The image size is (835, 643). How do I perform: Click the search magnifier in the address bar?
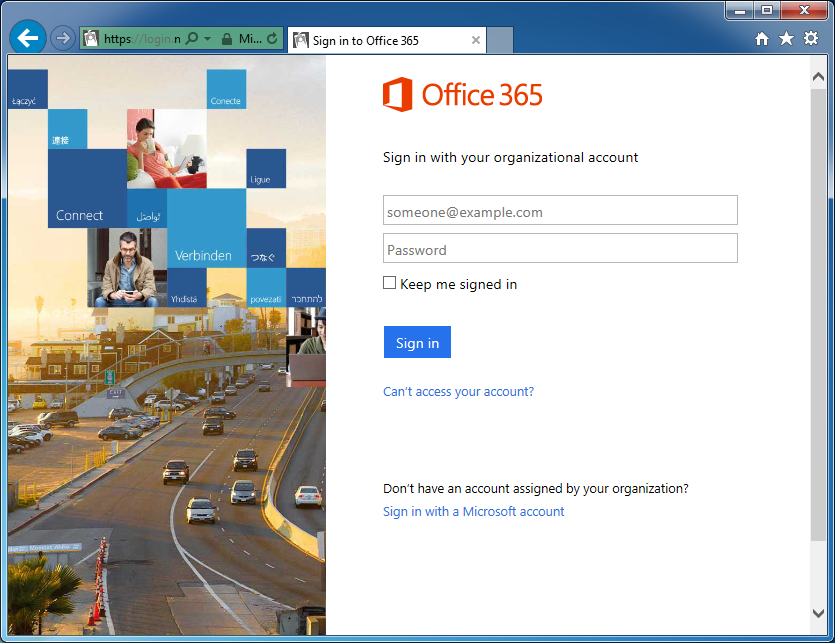pyautogui.click(x=192, y=38)
